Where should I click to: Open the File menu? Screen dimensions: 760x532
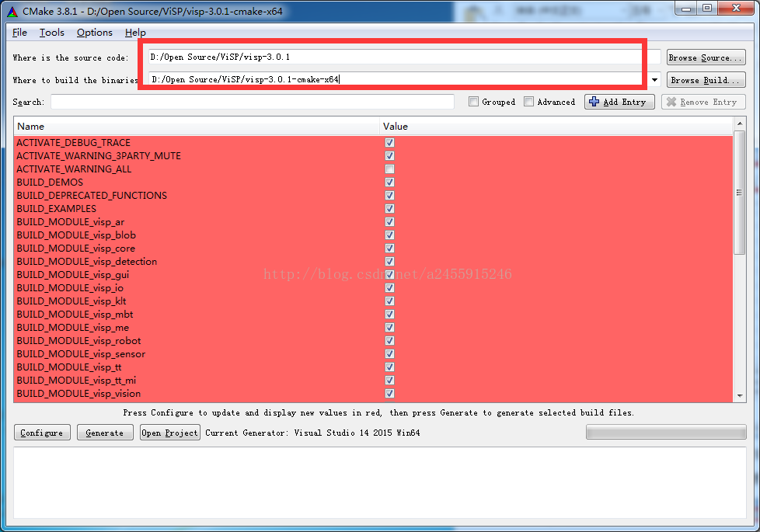20,33
